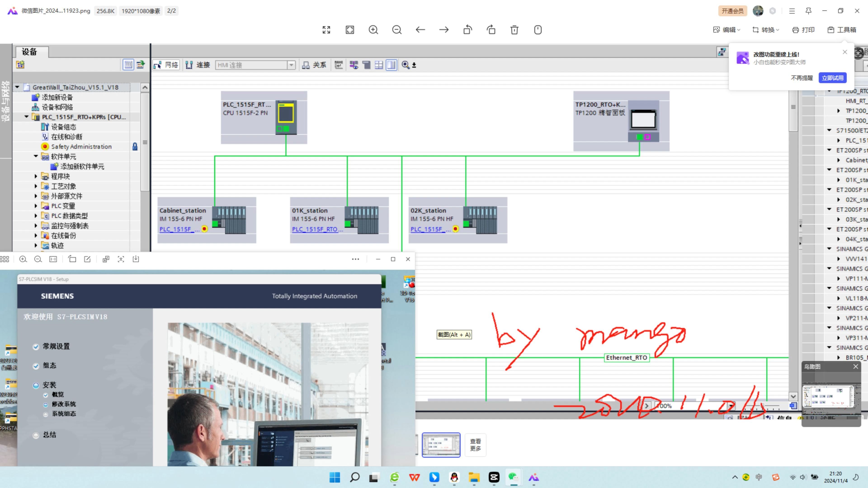Go to the next image with the right arrow

[444, 30]
